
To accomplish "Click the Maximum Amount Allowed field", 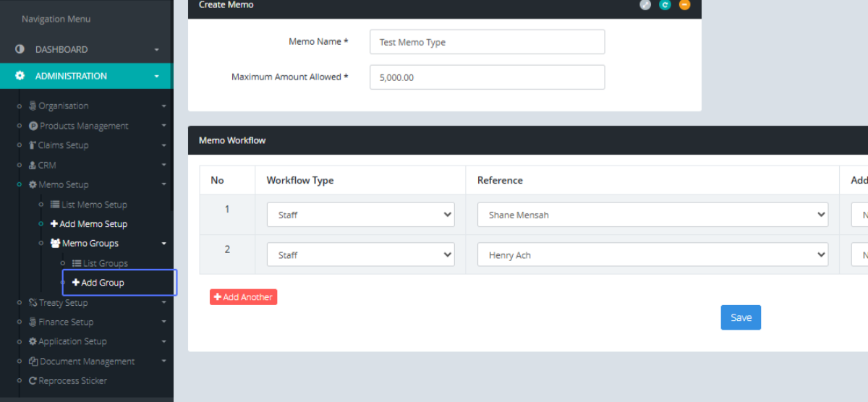I will point(487,77).
